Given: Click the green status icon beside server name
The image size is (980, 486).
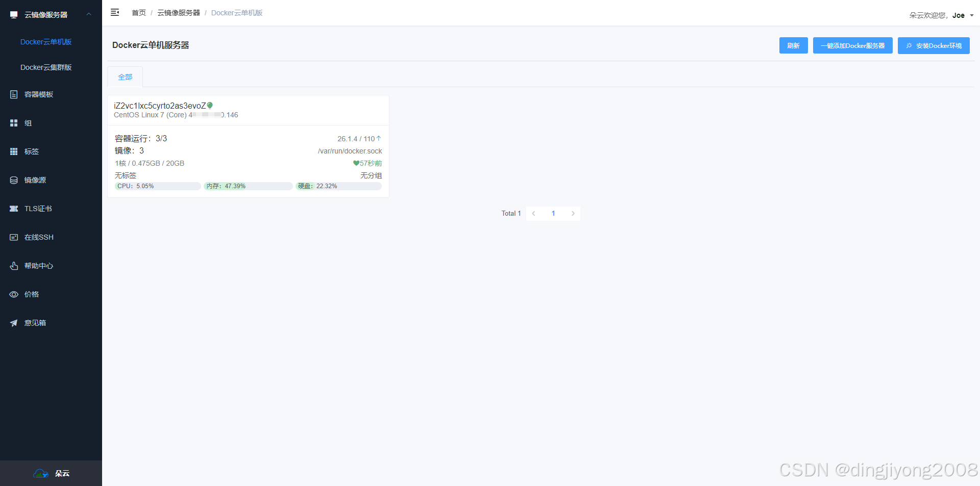Looking at the screenshot, I should (x=210, y=106).
